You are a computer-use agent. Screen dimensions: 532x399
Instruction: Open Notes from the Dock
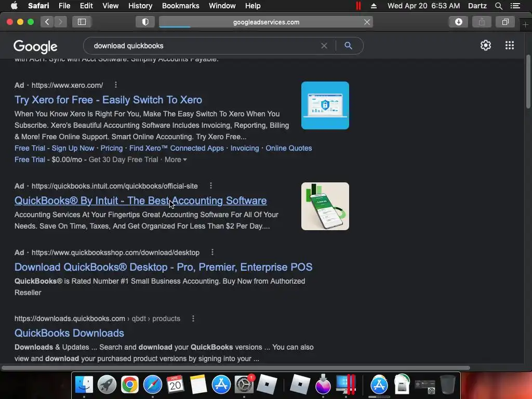click(x=198, y=384)
